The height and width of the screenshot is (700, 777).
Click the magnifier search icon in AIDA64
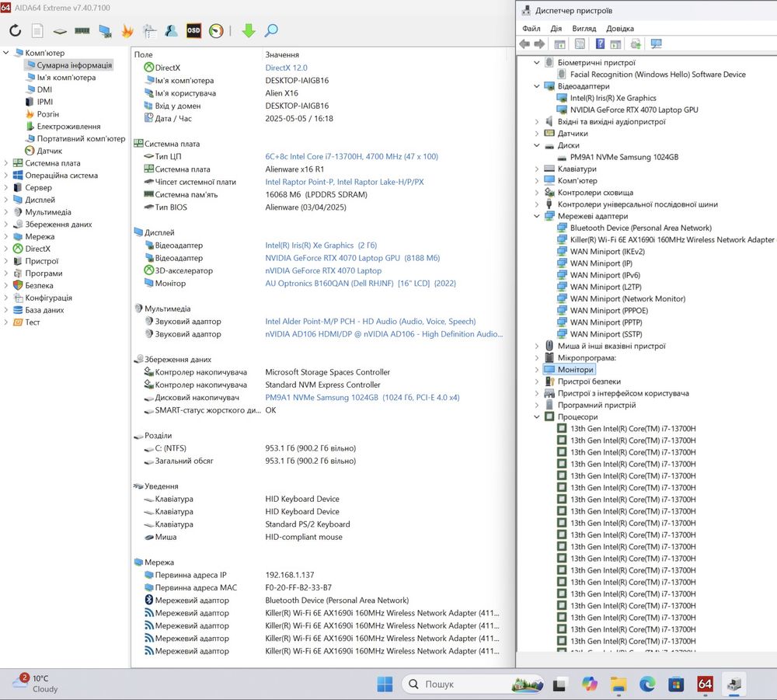click(271, 31)
